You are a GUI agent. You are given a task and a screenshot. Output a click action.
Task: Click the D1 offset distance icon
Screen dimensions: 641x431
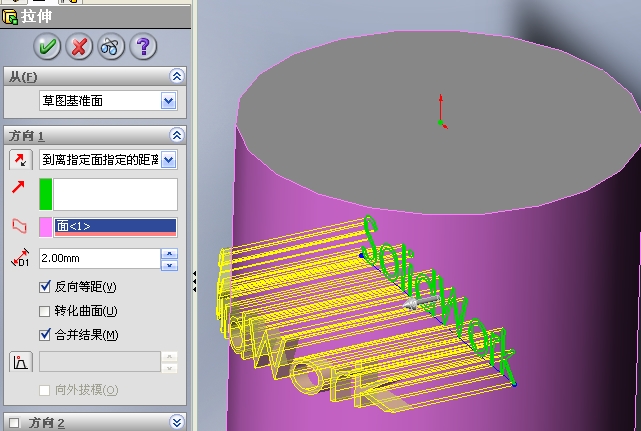tap(20, 258)
